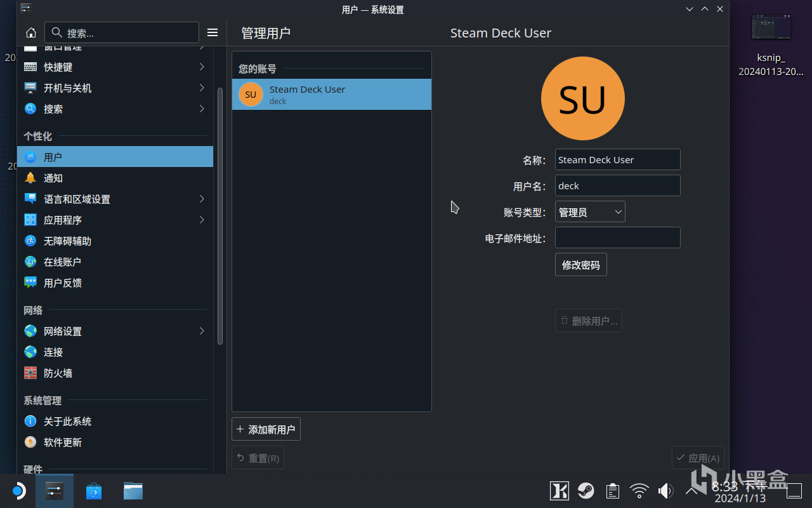Click the settings search field
Screen dimensions: 812x508
(122, 32)
